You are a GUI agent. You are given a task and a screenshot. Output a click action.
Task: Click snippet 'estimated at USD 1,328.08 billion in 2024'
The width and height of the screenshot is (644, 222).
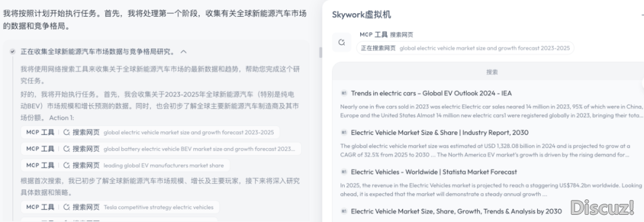tap(485, 151)
